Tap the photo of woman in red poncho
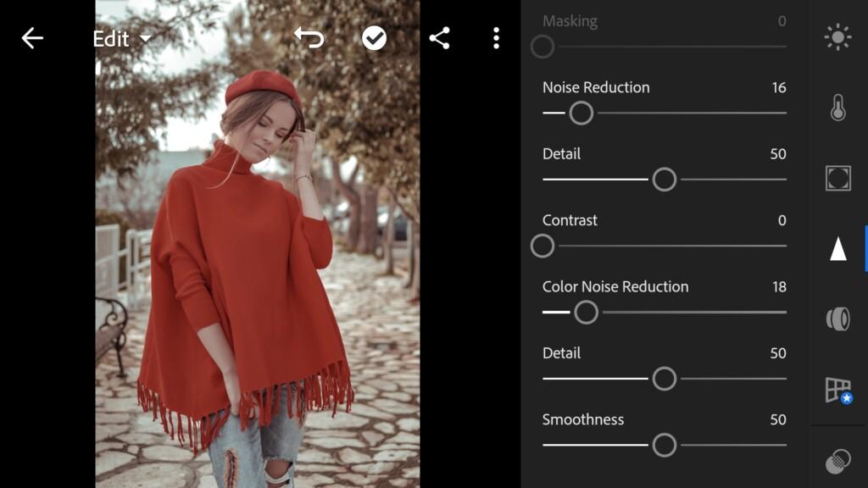 [x=258, y=244]
